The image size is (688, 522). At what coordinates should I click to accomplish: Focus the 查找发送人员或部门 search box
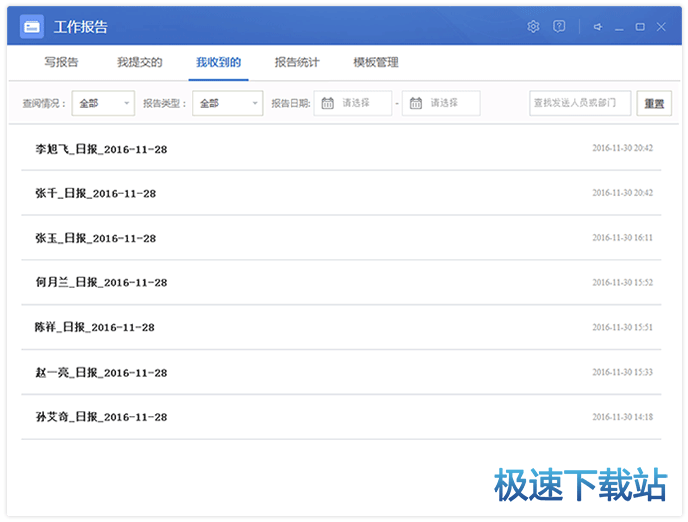coord(580,103)
